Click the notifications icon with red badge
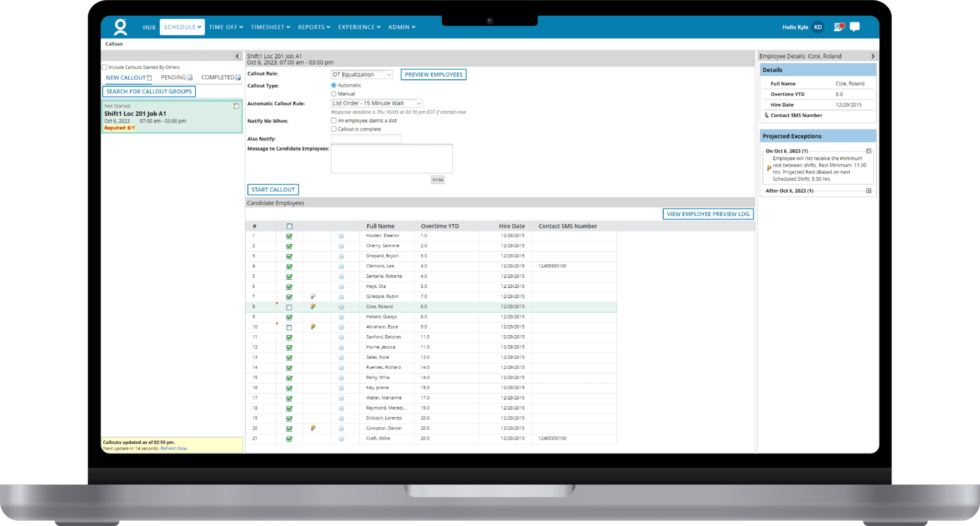The width and height of the screenshot is (980, 526). pos(838,27)
